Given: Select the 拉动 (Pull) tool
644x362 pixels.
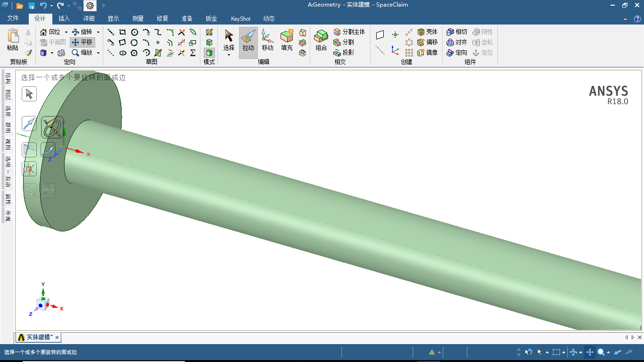Looking at the screenshot, I should (x=248, y=41).
